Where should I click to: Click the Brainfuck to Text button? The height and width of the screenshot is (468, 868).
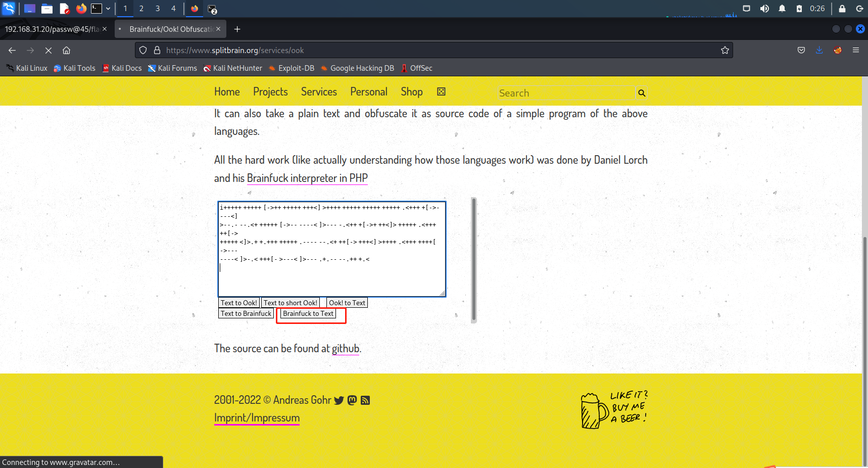coord(308,313)
